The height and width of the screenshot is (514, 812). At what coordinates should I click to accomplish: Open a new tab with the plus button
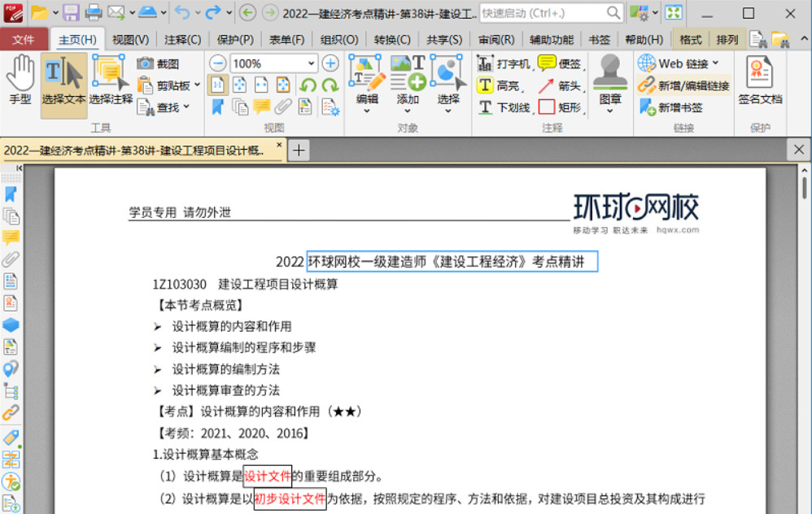299,150
